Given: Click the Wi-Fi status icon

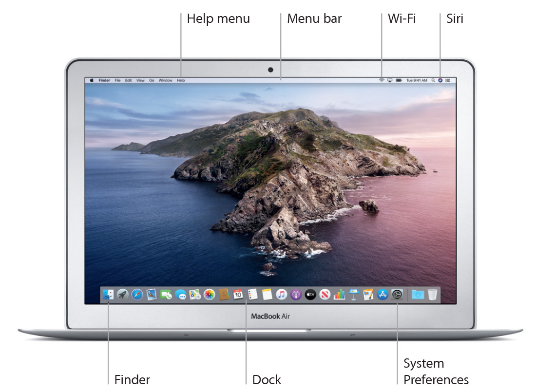Looking at the screenshot, I should pyautogui.click(x=382, y=80).
